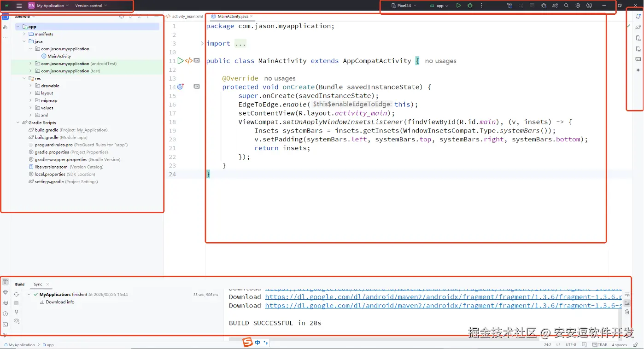The image size is (644, 349).
Task: Click run gutter icon on line 11
Action: point(181,60)
